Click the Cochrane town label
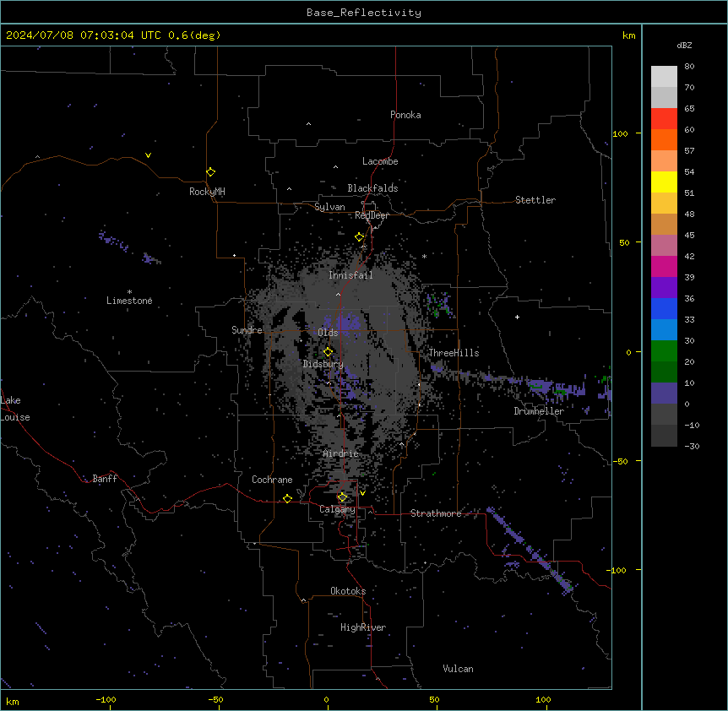The height and width of the screenshot is (711, 728). click(x=272, y=480)
